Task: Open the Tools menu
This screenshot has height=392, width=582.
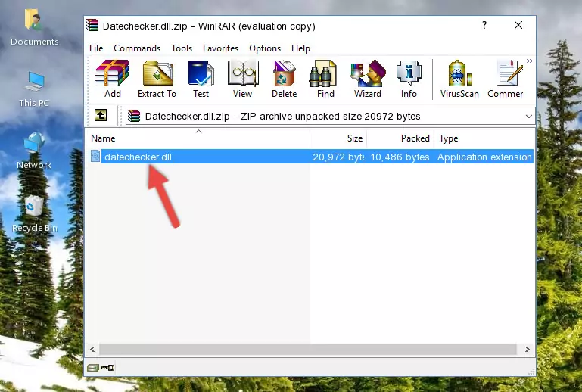Action: point(182,48)
